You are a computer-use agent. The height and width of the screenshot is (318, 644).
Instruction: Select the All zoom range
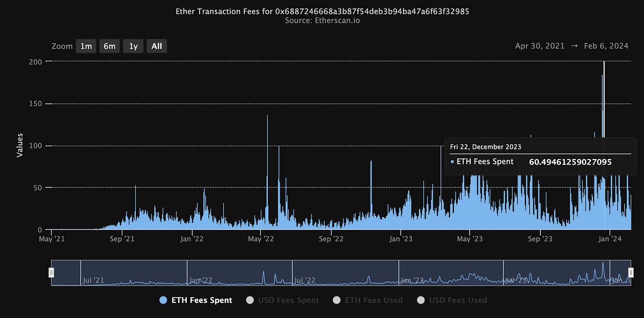tap(157, 46)
